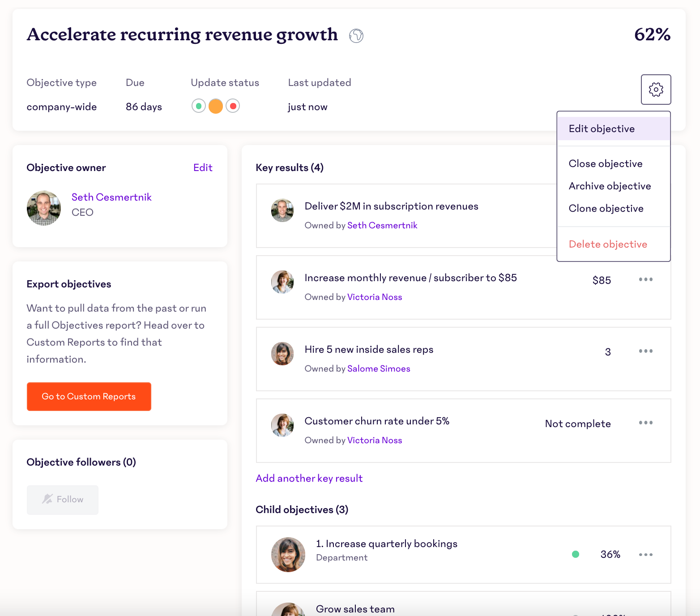Open the gear settings menu
The width and height of the screenshot is (700, 616).
tap(656, 90)
